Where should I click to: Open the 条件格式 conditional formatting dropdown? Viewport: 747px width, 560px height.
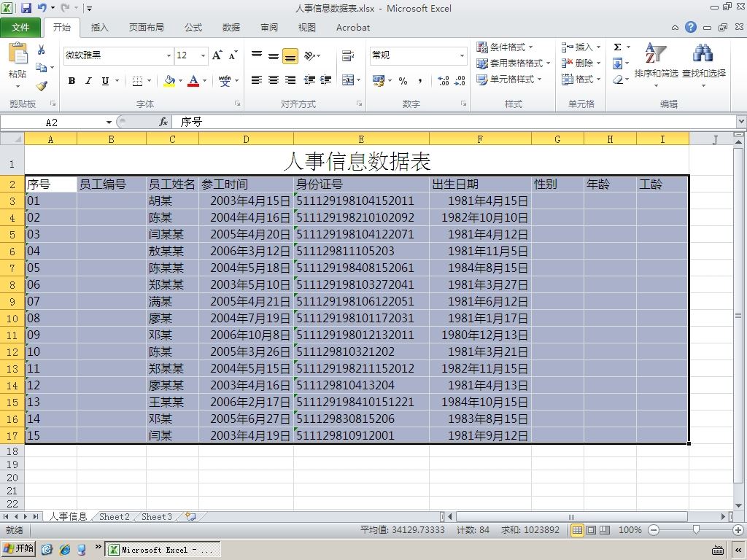pos(505,47)
